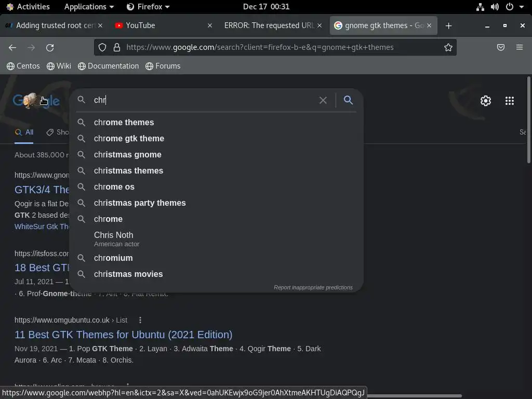Image resolution: width=532 pixels, height=399 pixels.
Task: Choose the plain chrome suggestion
Action: 216,219
